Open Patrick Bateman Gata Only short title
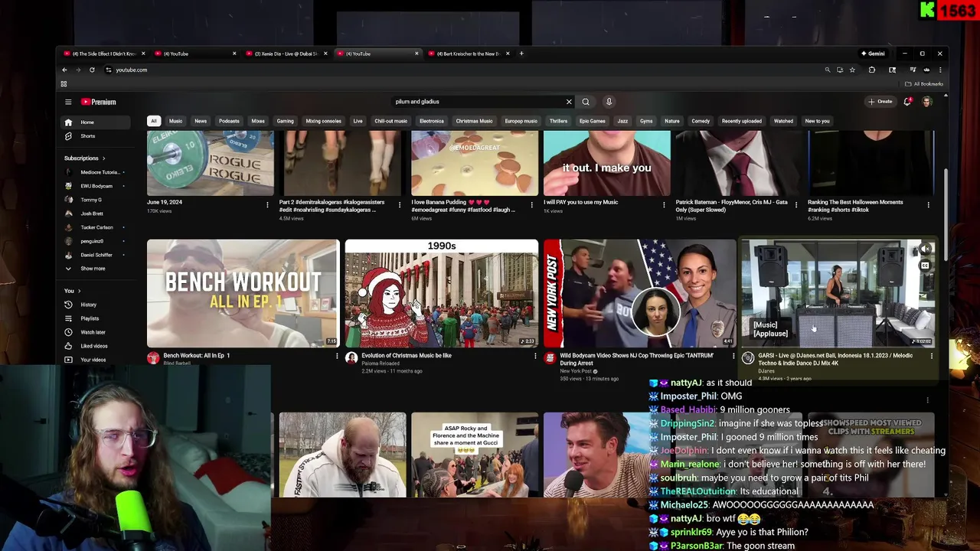 [731, 206]
